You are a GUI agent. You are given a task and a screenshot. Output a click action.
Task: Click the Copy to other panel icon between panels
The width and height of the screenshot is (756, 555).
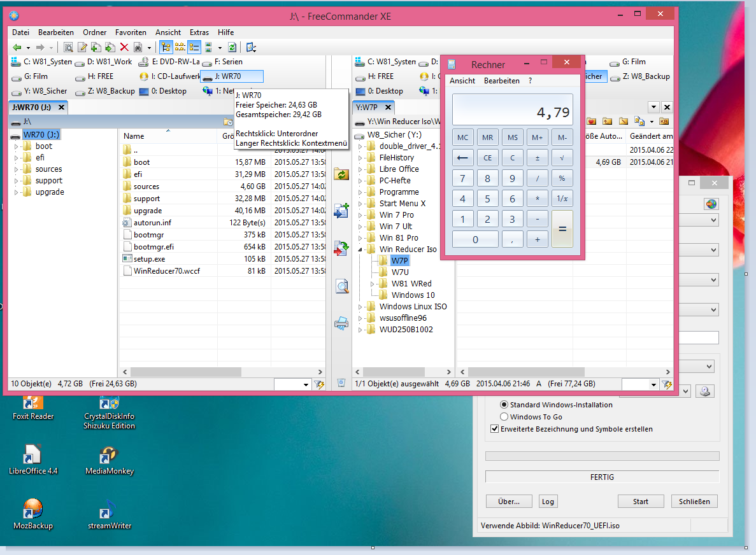pyautogui.click(x=341, y=211)
